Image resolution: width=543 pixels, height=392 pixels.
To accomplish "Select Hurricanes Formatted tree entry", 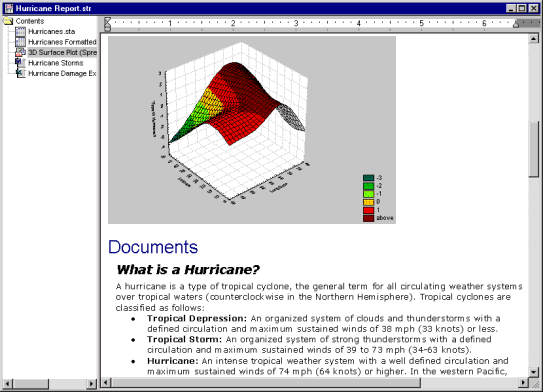I will coord(62,42).
